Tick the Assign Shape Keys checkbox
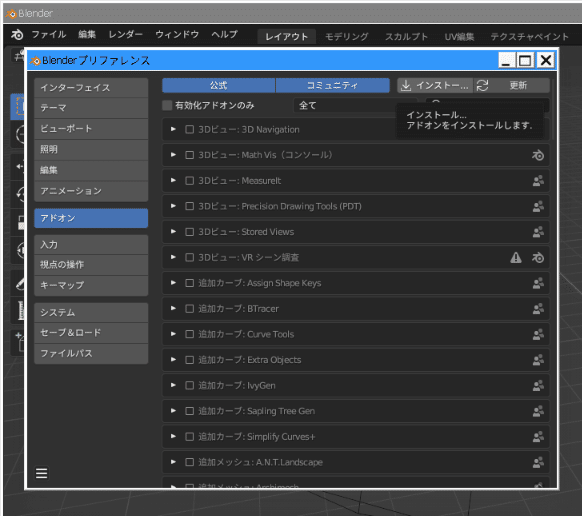The width and height of the screenshot is (582, 516). click(x=190, y=283)
